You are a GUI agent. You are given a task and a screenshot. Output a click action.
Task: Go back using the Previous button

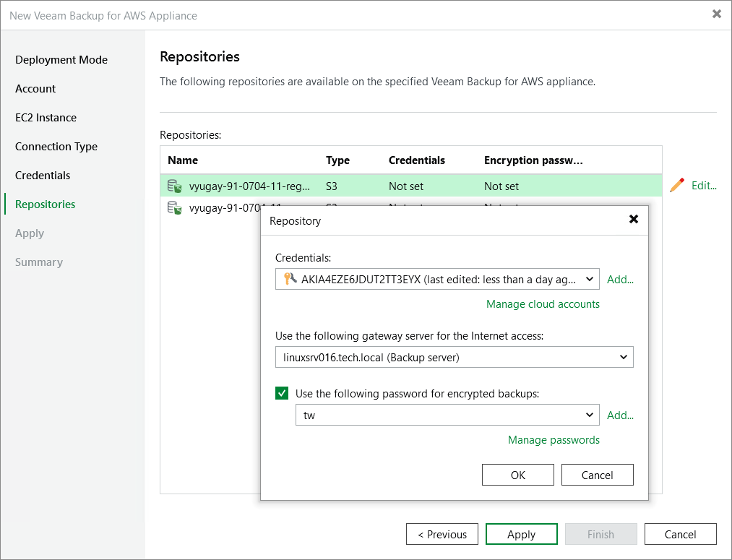(442, 534)
